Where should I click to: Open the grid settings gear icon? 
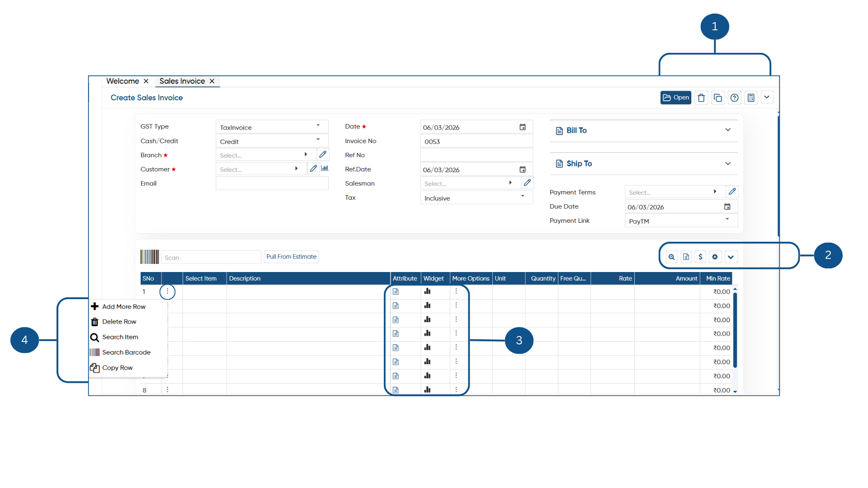click(715, 257)
